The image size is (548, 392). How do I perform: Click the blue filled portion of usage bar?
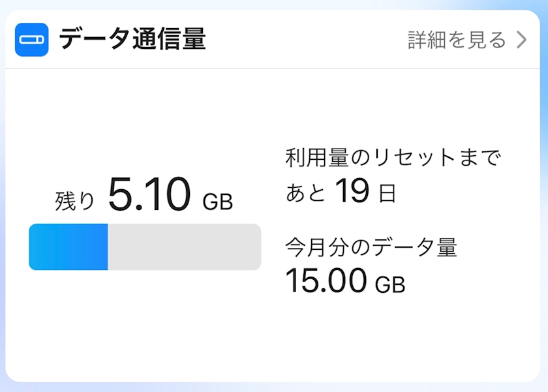[x=68, y=247]
